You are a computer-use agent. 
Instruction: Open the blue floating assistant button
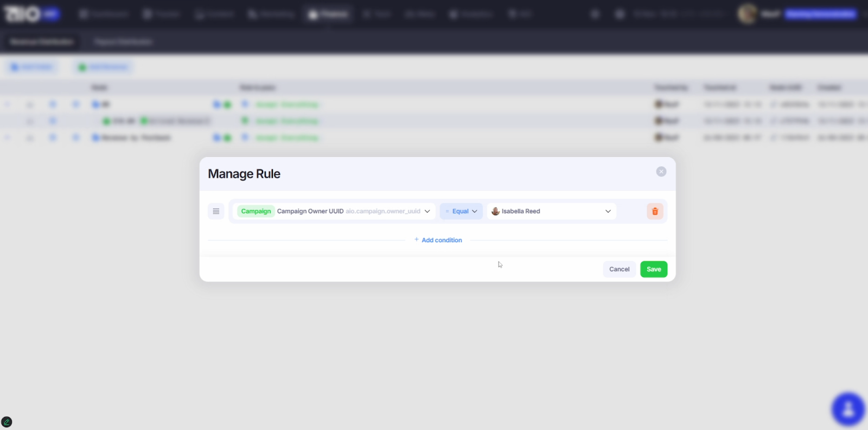pos(848,409)
